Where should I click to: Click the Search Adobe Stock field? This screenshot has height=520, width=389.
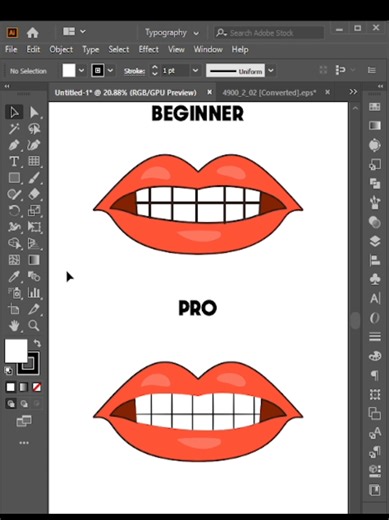click(x=269, y=33)
